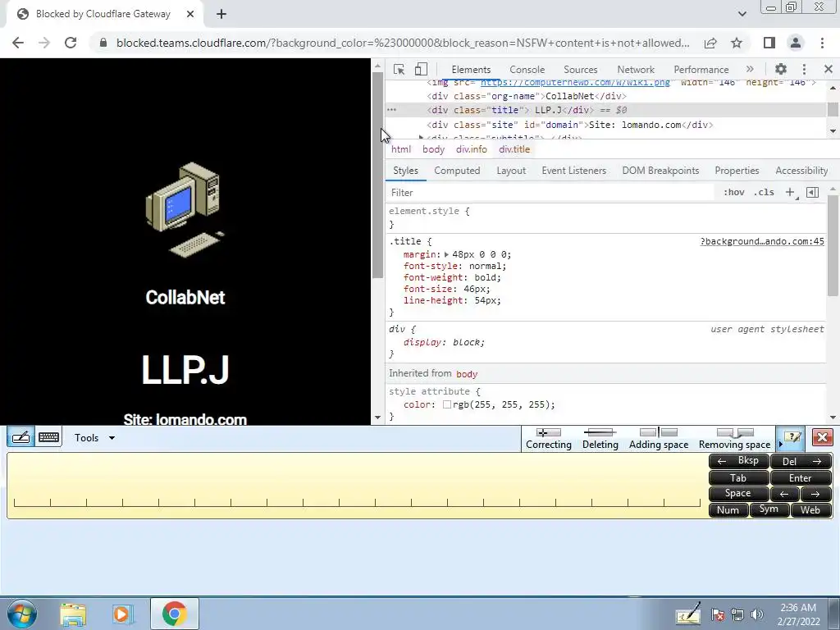
Task: Open DevTools settings gear
Action: tap(781, 69)
